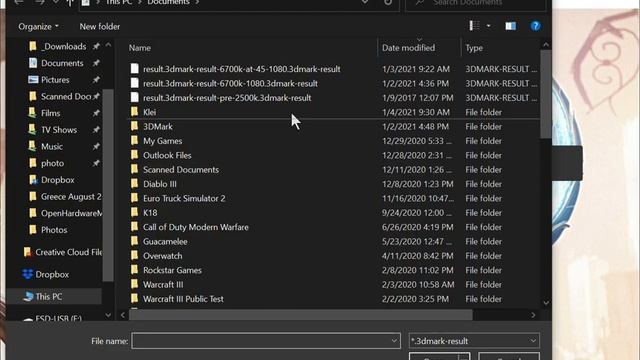640x360 pixels.
Task: Select result 6700k-at-45-1080 3dmark file
Action: point(241,69)
